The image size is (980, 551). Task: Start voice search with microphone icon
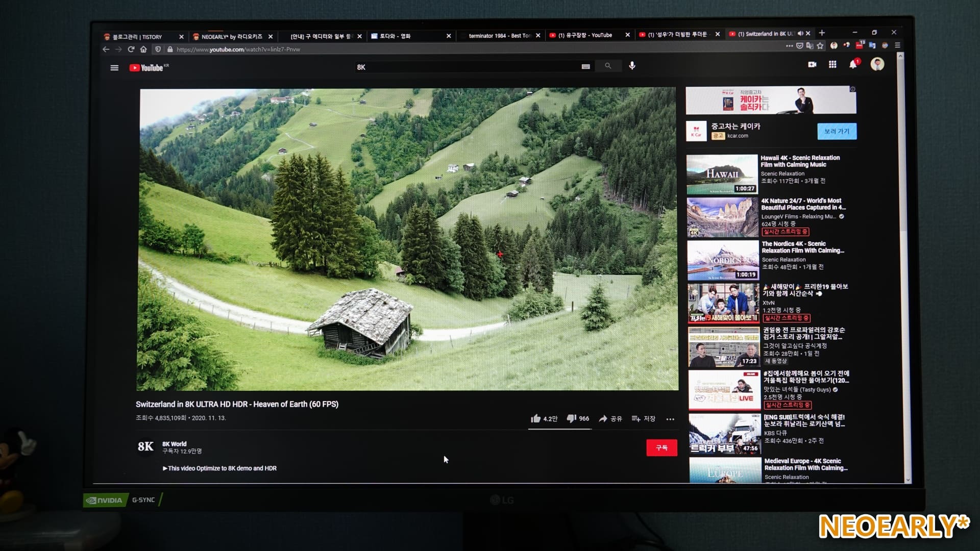632,66
